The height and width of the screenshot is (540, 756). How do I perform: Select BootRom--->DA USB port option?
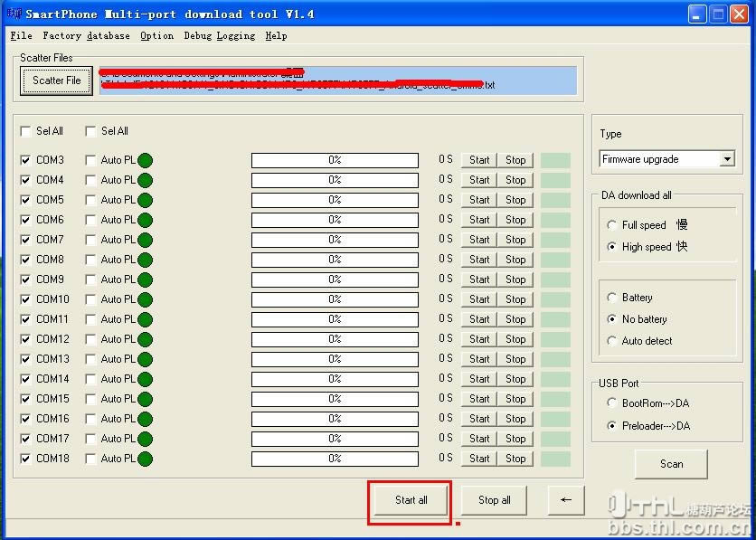pyautogui.click(x=612, y=403)
